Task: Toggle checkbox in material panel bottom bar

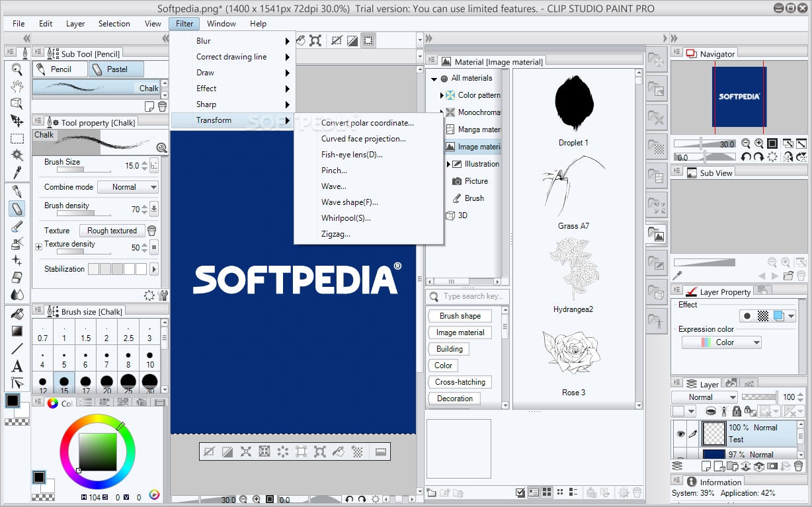Action: click(520, 492)
